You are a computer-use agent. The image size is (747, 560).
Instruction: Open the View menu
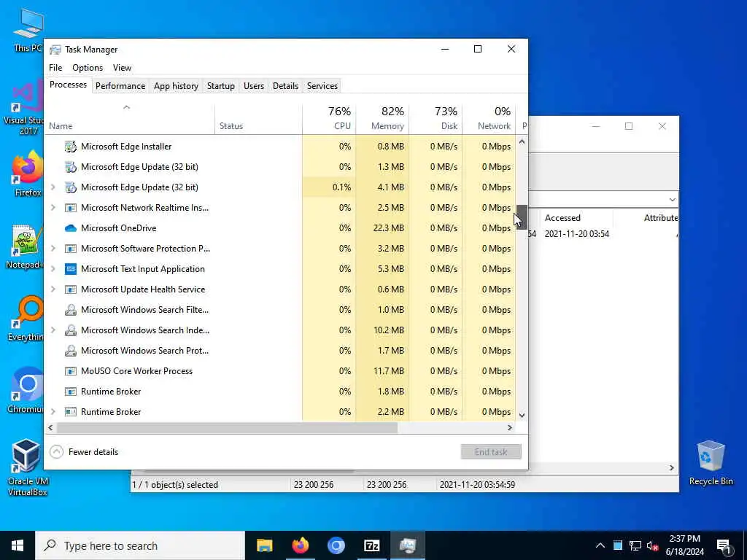coord(122,68)
